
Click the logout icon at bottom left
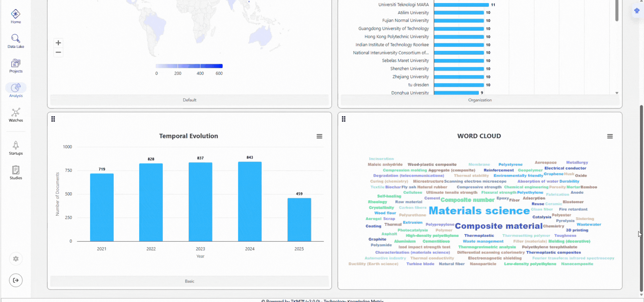point(15,280)
